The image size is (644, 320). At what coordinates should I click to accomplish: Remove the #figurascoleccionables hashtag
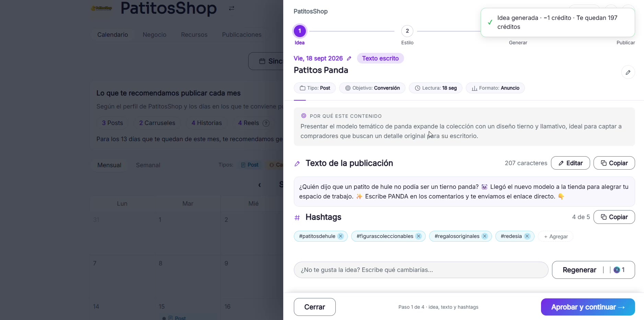click(418, 236)
